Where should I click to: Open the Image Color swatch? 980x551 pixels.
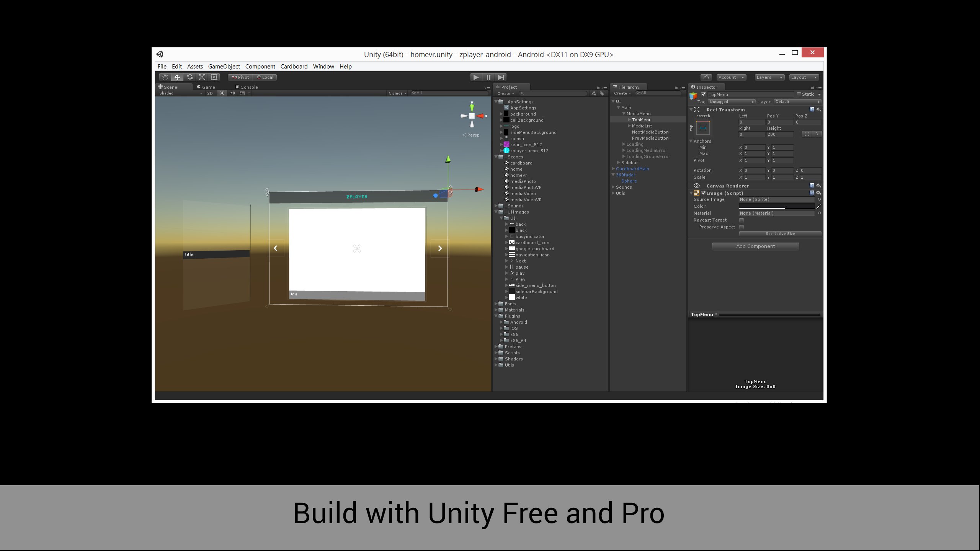[776, 206]
